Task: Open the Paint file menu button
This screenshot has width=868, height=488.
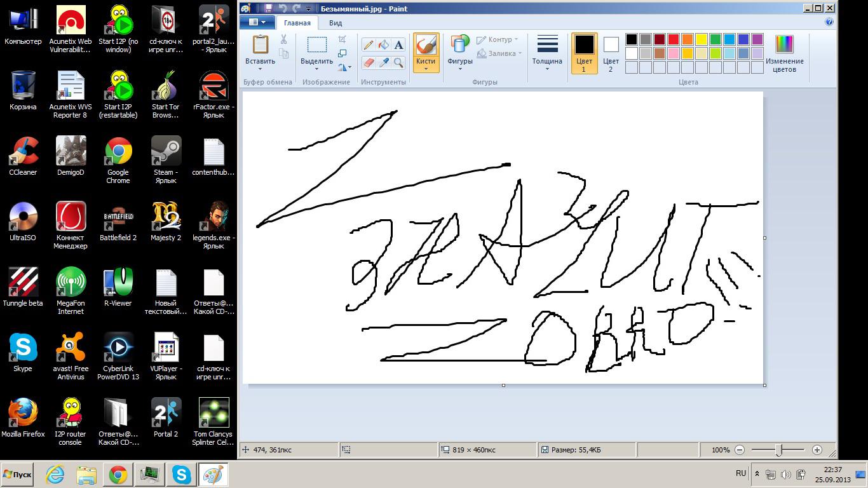Action: [x=257, y=22]
